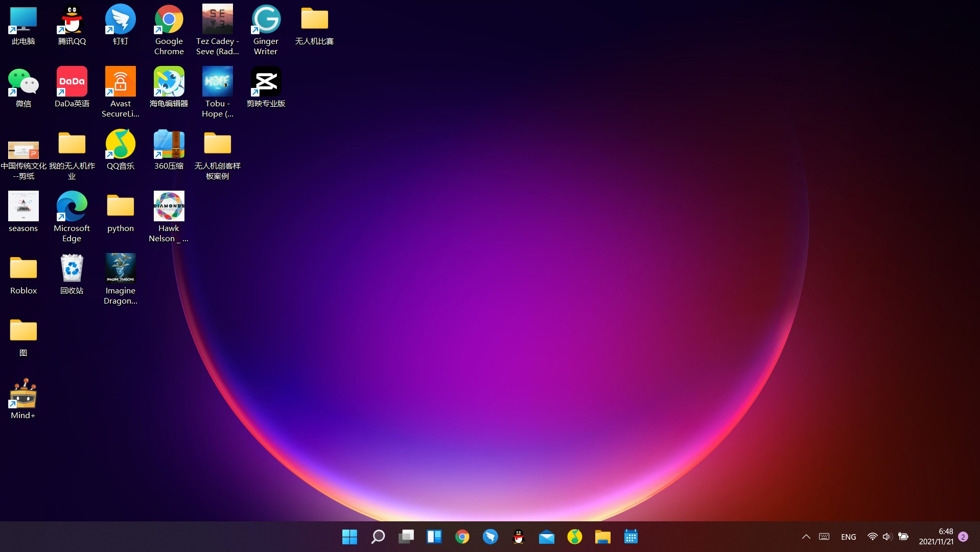Screen dimensions: 980x552
Task: Select the 无人机比赛 folder
Action: click(315, 26)
